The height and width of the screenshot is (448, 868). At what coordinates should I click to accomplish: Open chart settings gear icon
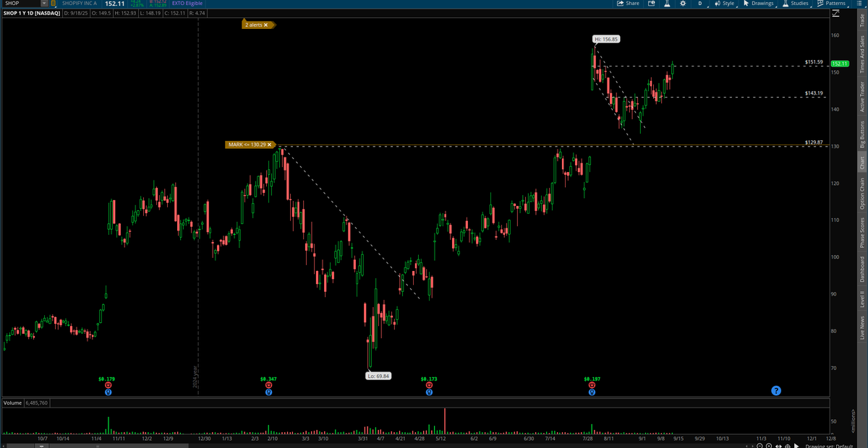pos(682,4)
